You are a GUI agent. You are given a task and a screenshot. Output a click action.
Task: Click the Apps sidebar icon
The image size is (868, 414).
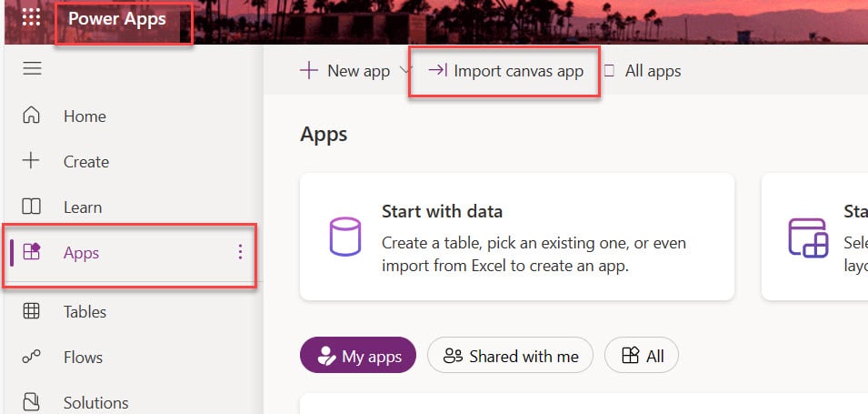point(32,252)
